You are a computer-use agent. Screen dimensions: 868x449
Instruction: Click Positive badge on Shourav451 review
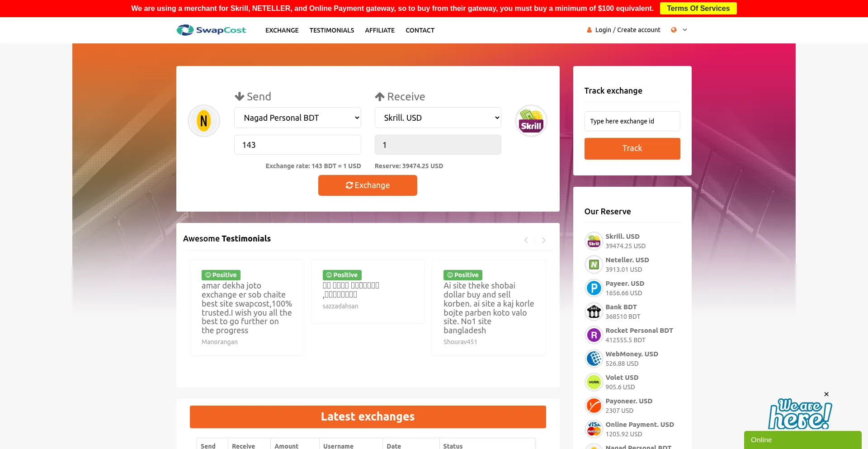[x=463, y=275]
